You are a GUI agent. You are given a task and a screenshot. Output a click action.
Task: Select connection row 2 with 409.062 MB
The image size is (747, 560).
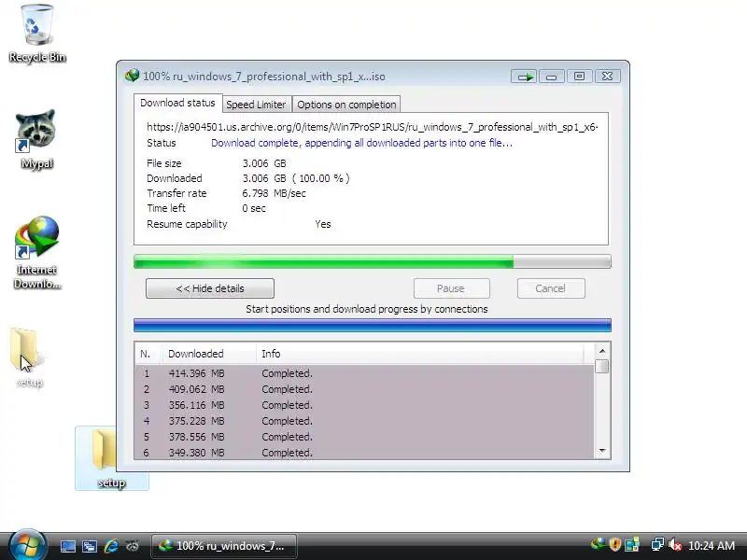click(x=364, y=389)
